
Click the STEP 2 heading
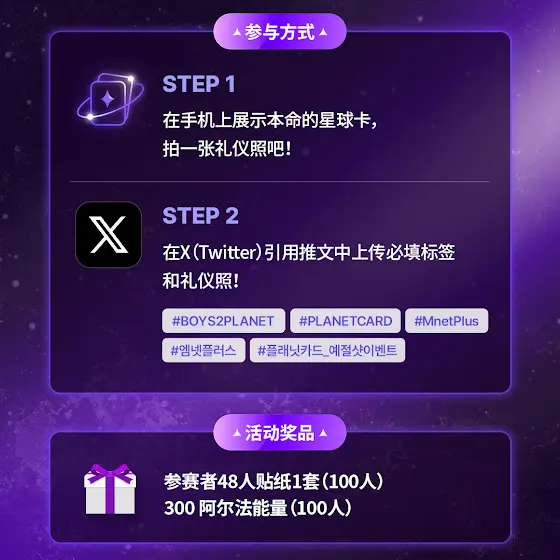click(x=201, y=216)
